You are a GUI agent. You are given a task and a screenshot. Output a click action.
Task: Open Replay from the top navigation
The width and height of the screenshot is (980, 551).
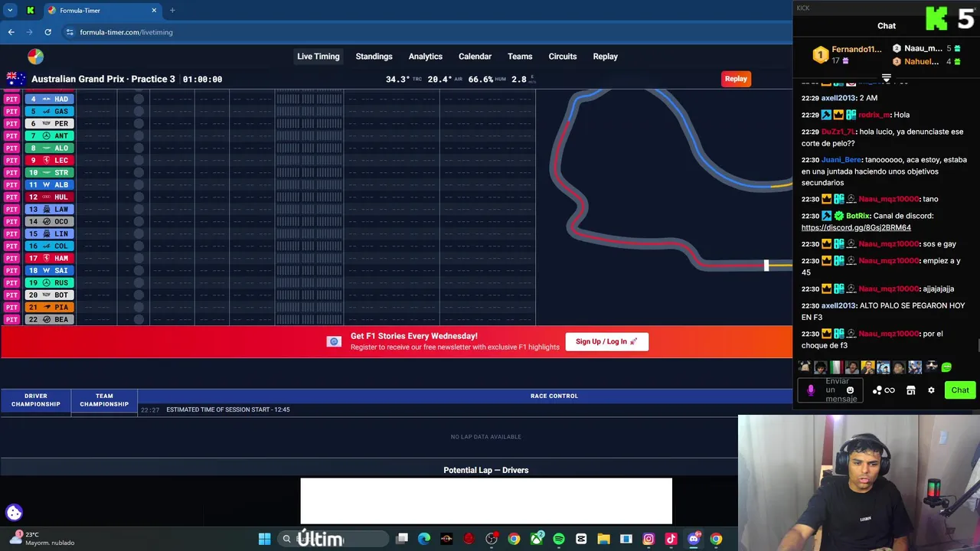[605, 57]
